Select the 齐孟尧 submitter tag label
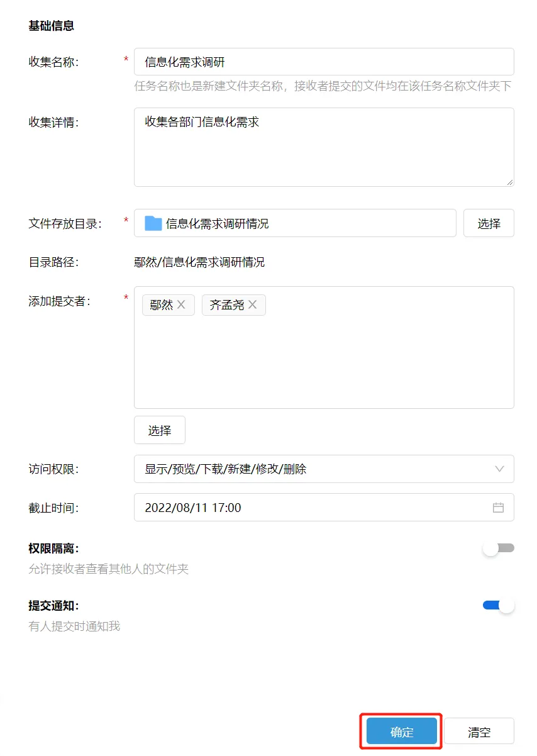The width and height of the screenshot is (537, 756). (227, 305)
